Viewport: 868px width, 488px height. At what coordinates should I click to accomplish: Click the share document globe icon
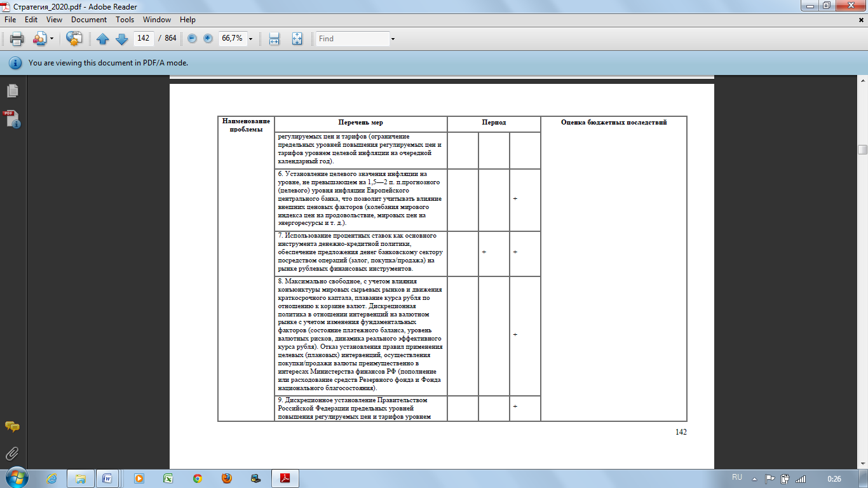[74, 39]
